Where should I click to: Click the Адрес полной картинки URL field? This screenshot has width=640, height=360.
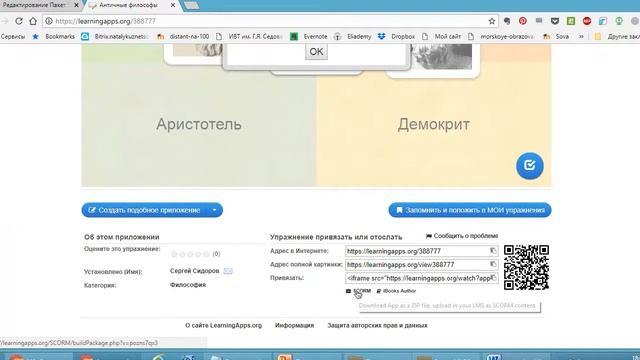[421, 264]
